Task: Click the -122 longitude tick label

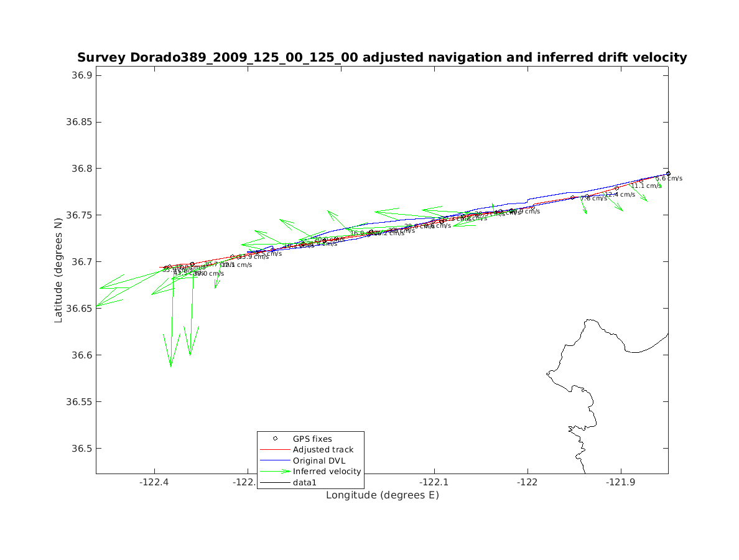Action: [528, 482]
